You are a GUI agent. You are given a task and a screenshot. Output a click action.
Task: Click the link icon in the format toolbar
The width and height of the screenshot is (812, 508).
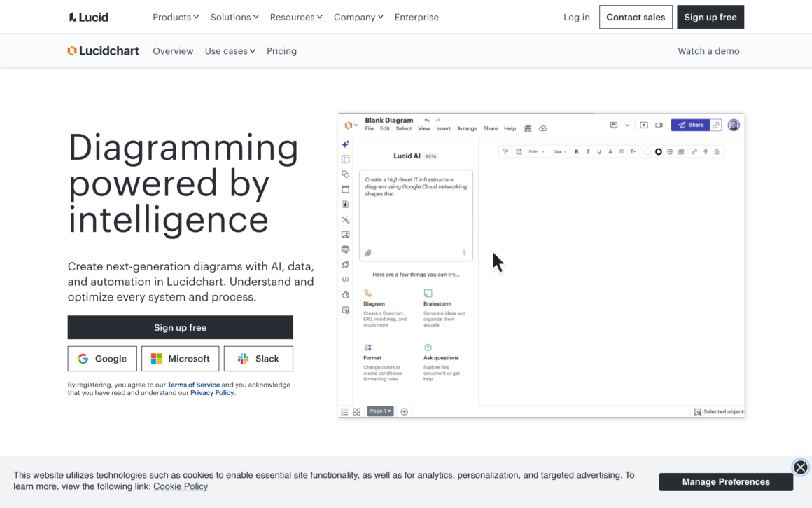click(x=694, y=152)
